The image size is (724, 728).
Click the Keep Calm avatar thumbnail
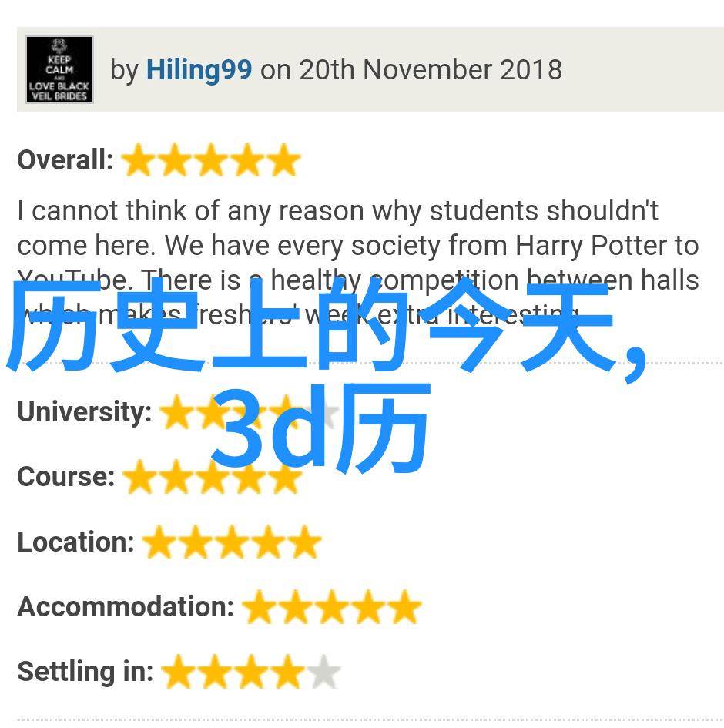[59, 69]
